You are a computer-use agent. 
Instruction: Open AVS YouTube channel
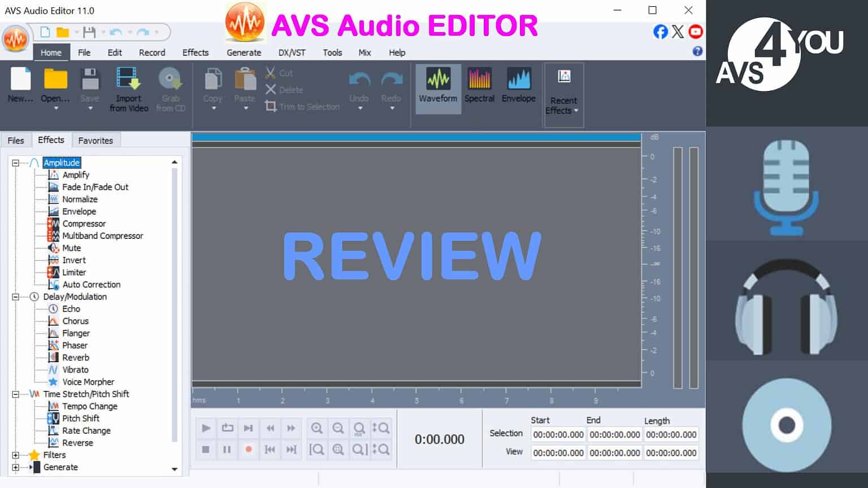695,32
